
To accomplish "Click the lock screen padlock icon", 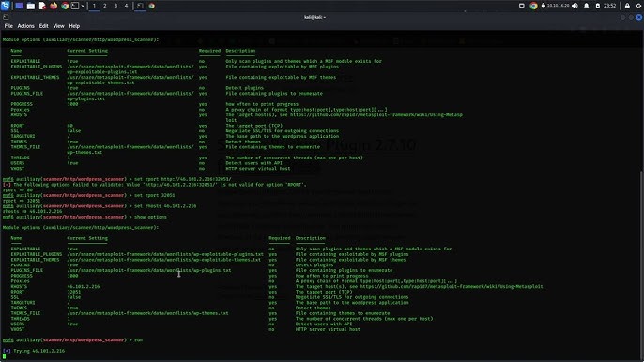I will click(x=627, y=6).
